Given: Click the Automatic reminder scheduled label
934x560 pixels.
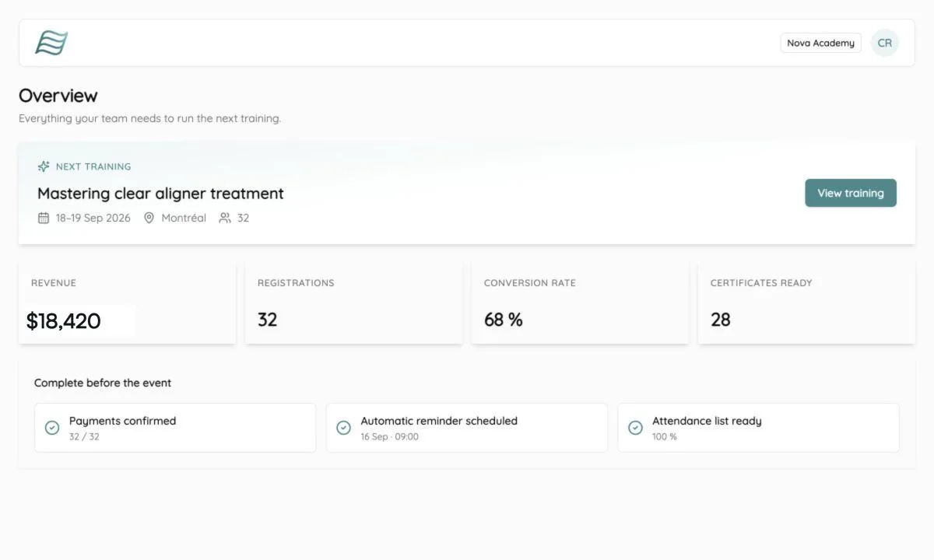Looking at the screenshot, I should pyautogui.click(x=439, y=421).
